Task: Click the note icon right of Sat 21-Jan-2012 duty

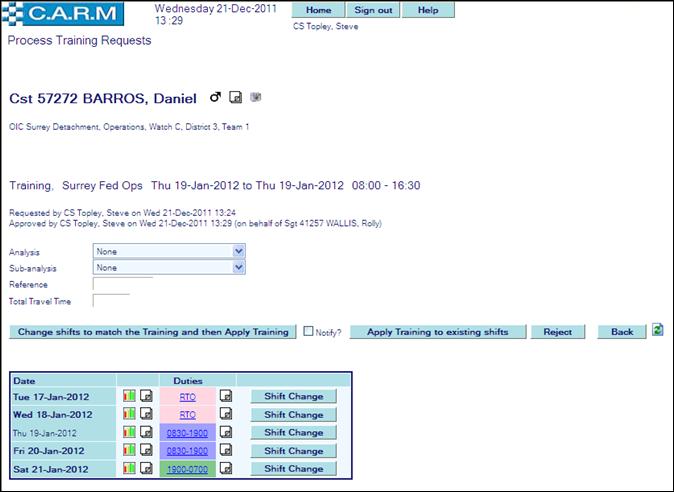Action: coord(226,468)
